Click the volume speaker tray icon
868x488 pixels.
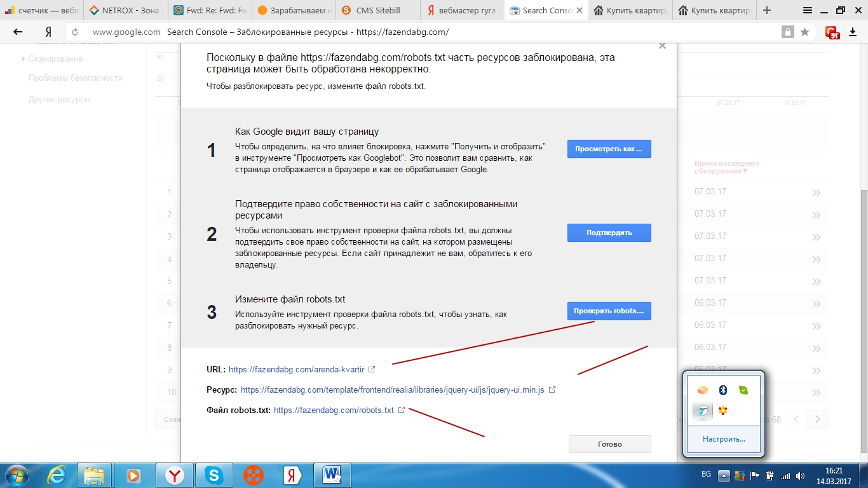801,475
